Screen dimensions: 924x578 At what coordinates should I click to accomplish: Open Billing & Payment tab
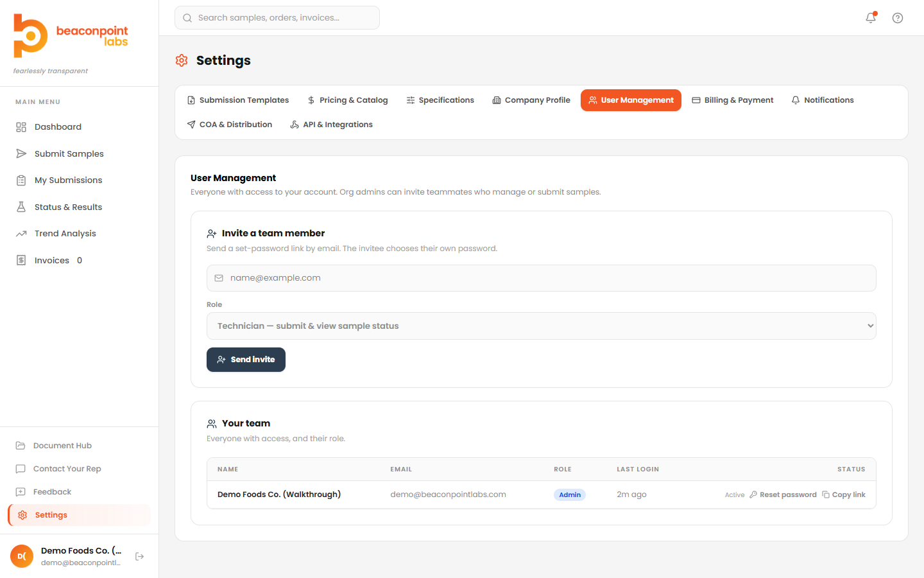(732, 100)
